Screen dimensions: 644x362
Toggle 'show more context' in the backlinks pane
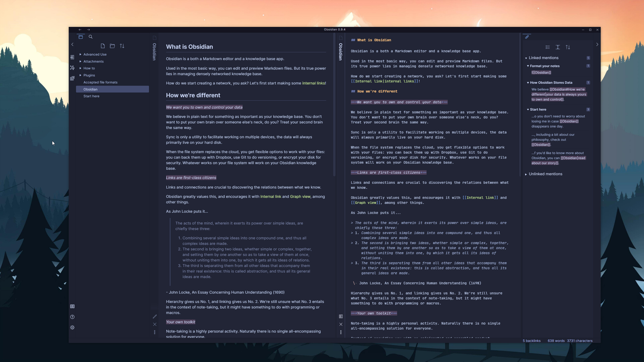[x=558, y=47]
